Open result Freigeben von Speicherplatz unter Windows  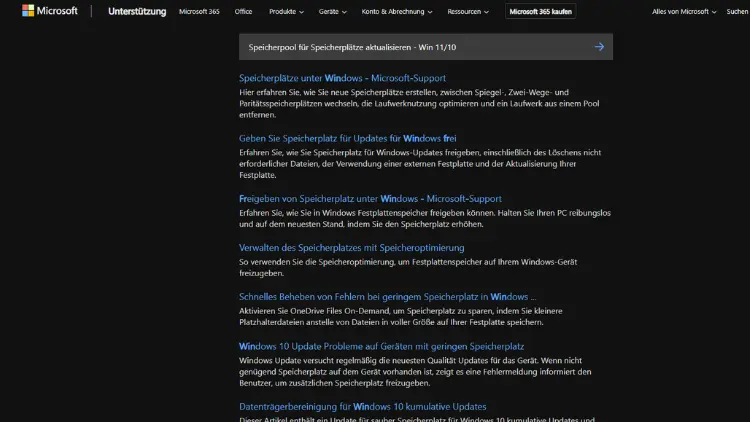[370, 199]
